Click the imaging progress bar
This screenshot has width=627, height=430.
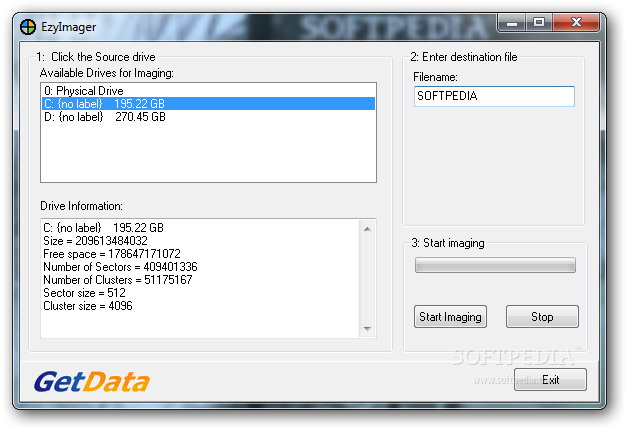pos(495,265)
